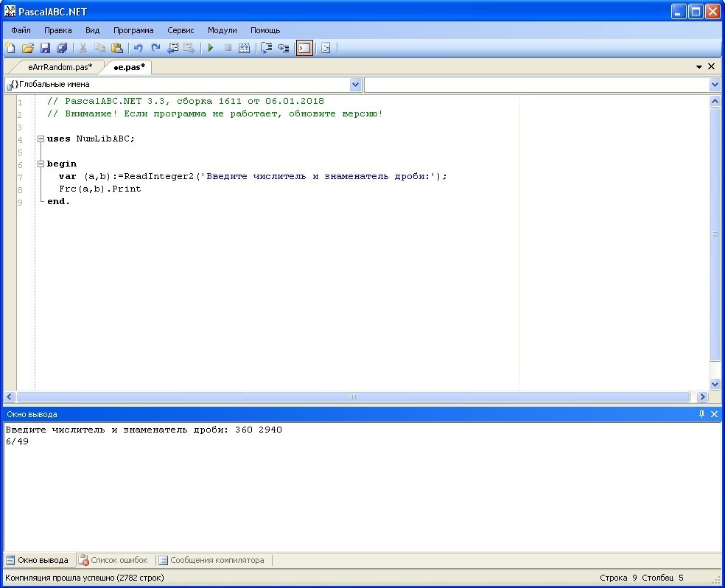Collapse the uses section fold marker
Viewport: 725px width, 588px height.
(41, 139)
